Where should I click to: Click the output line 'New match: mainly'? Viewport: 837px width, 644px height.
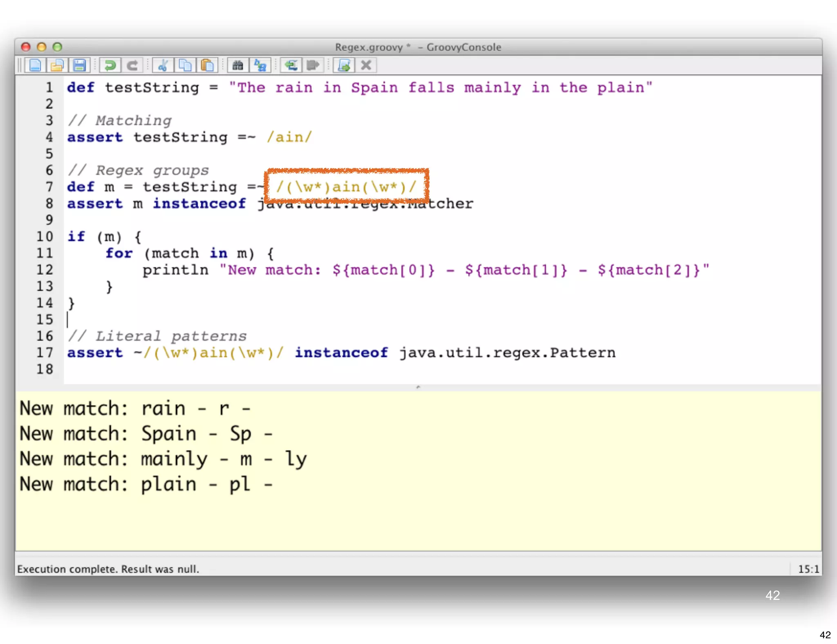(163, 459)
